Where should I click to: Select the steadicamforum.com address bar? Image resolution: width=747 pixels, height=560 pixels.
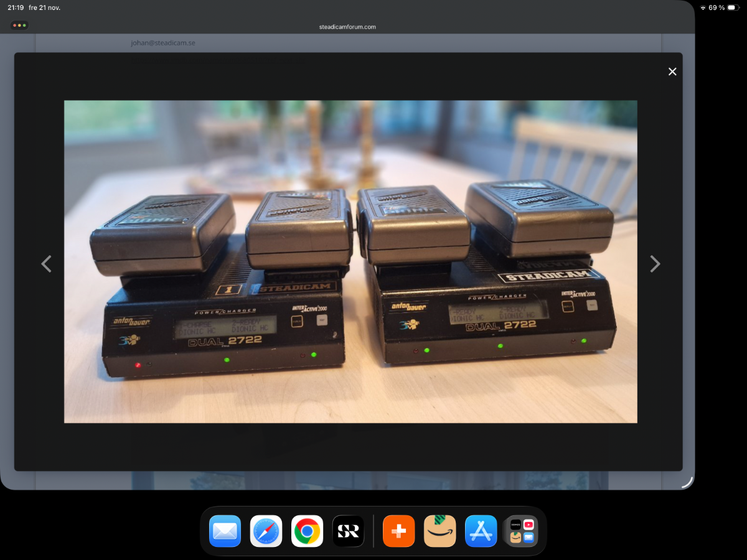pyautogui.click(x=348, y=27)
